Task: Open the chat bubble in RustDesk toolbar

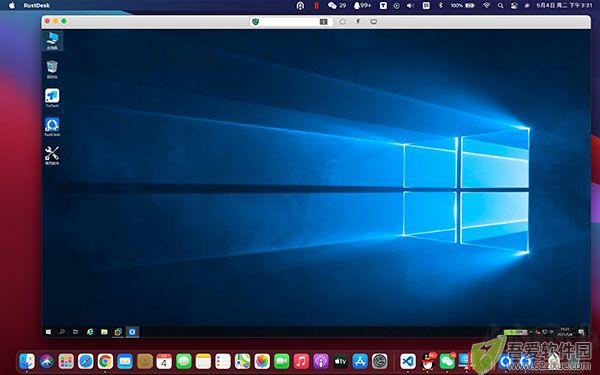Action: click(342, 22)
